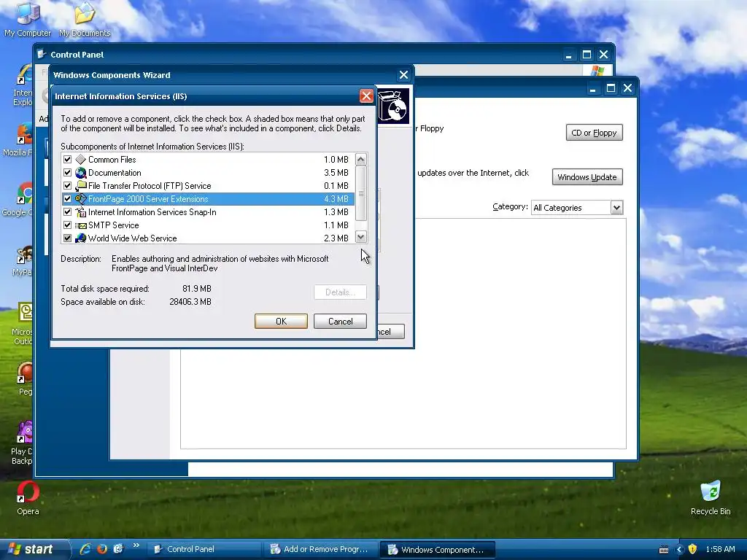
Task: Select the World Wide Web Service row
Action: tap(208, 238)
